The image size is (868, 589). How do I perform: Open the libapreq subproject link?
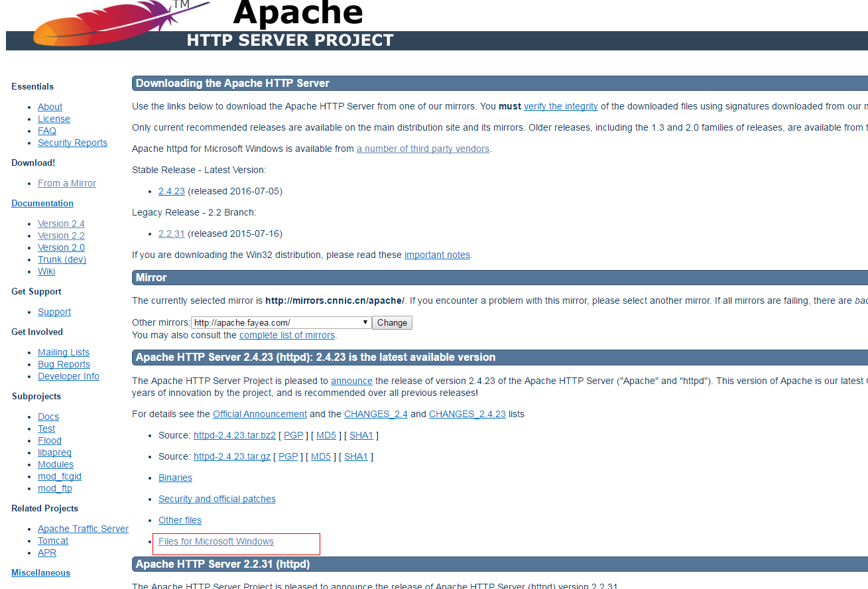point(54,452)
